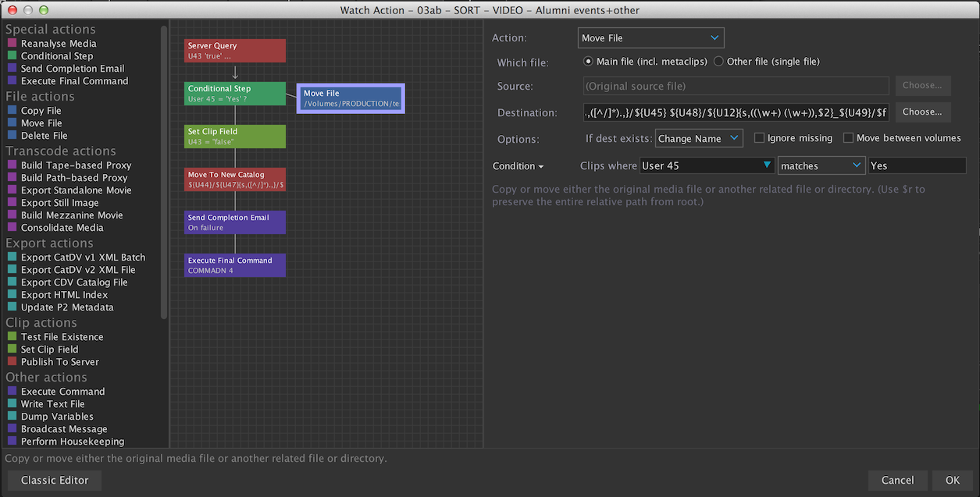Expand the User 45 field dropdown
This screenshot has width=980, height=497.
[707, 165]
